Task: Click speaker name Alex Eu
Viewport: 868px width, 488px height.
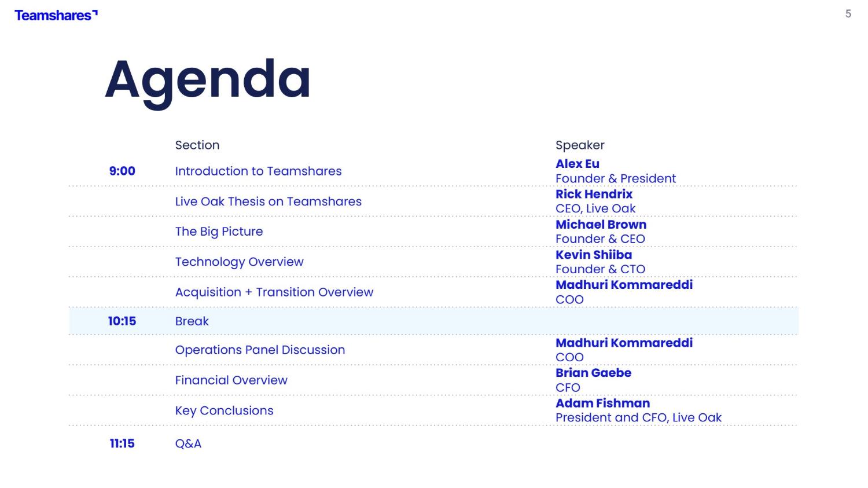Action: 577,164
